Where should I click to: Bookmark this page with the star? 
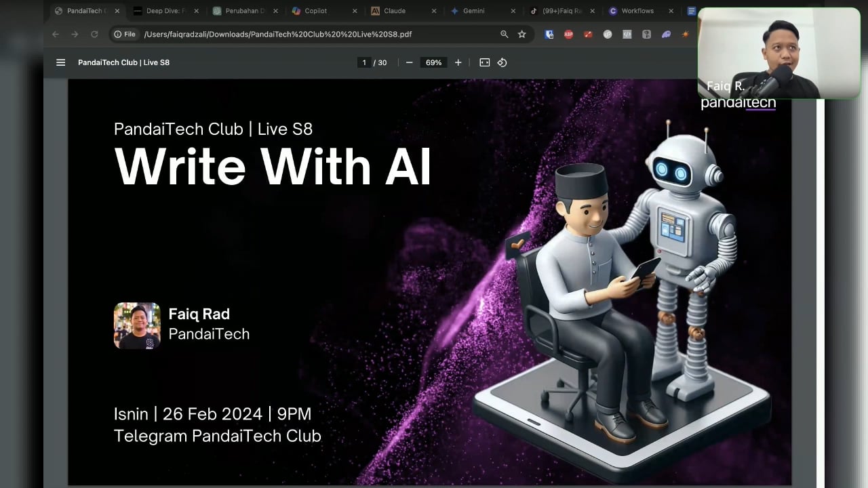pos(522,34)
